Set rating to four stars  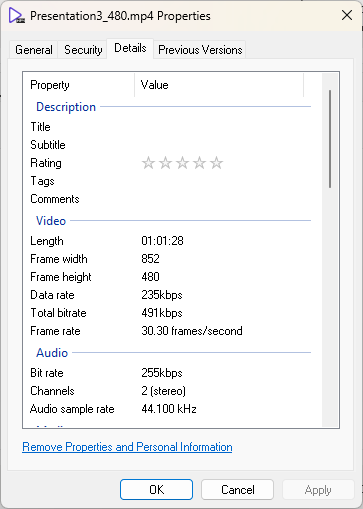click(199, 163)
